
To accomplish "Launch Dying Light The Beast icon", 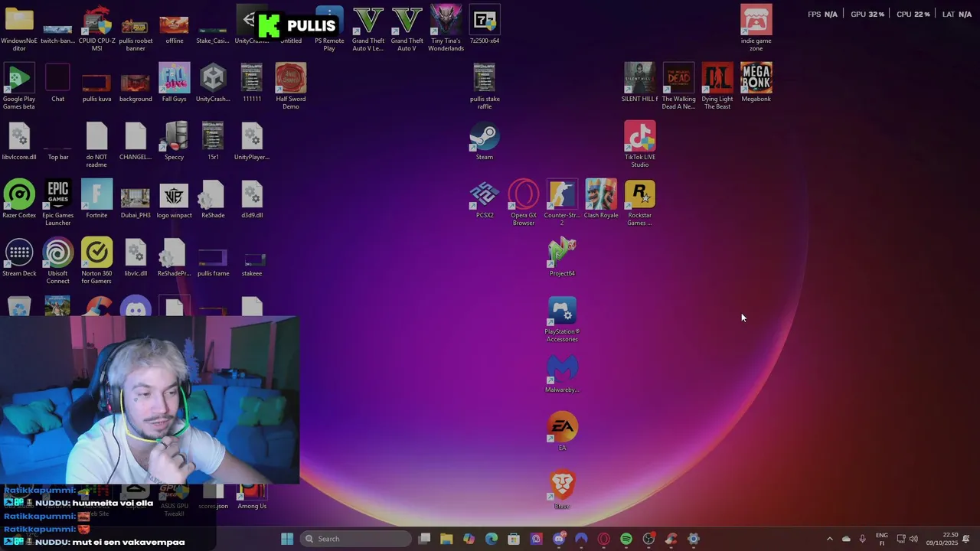I will point(717,86).
